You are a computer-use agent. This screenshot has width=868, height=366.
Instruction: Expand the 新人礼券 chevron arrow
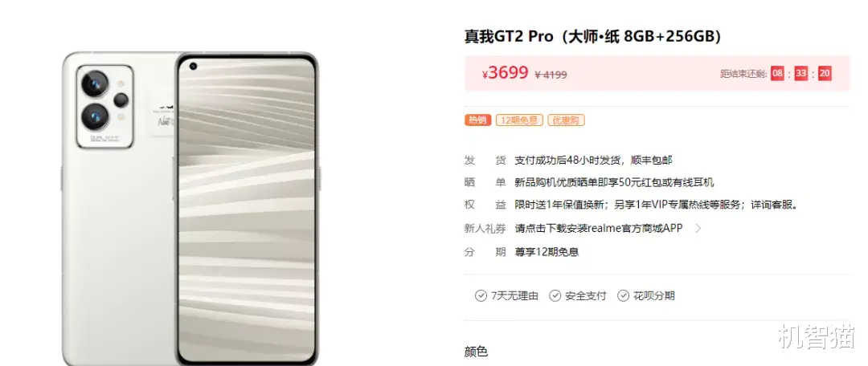[698, 228]
